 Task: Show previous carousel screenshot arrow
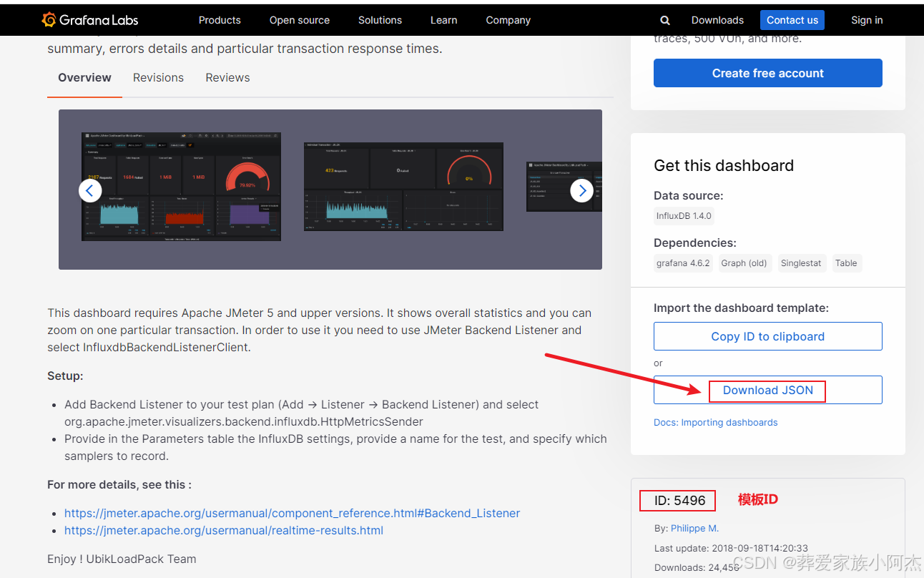point(89,190)
